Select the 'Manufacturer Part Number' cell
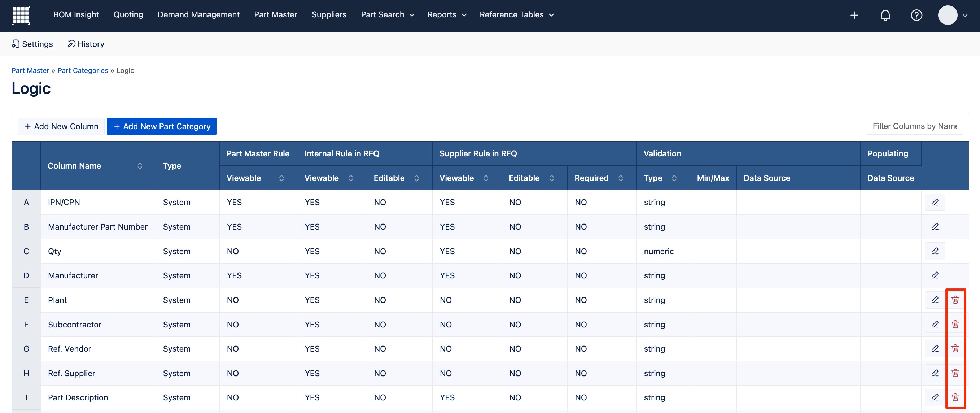Viewport: 980px width, 413px height. (x=97, y=227)
